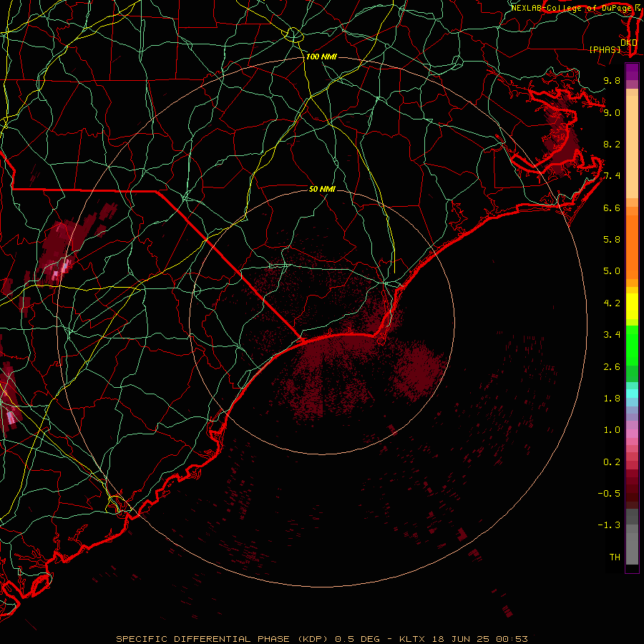Click the 3.4 value on the color scale
Viewport: 644px width, 644px height.
(x=612, y=335)
